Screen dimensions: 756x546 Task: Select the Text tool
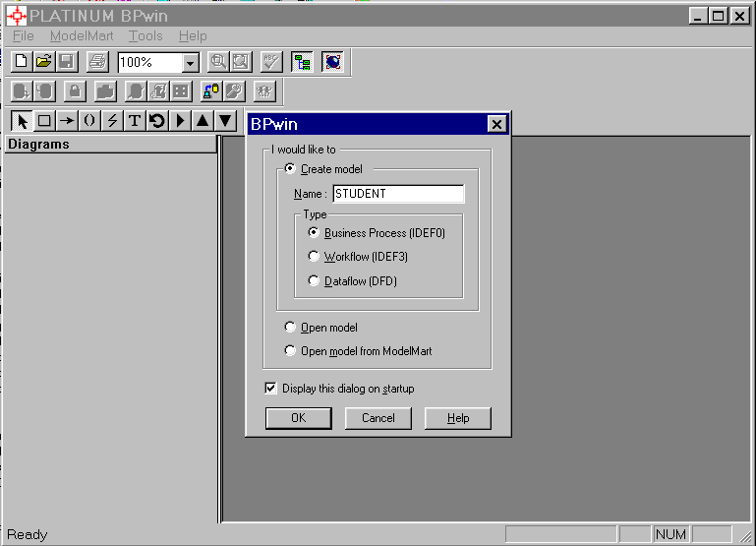coord(135,121)
